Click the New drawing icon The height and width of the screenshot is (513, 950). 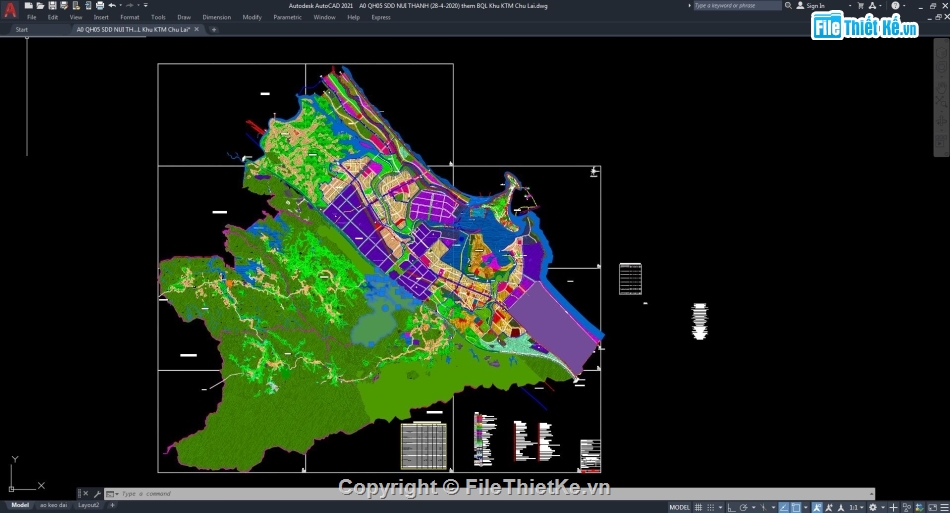pos(28,5)
